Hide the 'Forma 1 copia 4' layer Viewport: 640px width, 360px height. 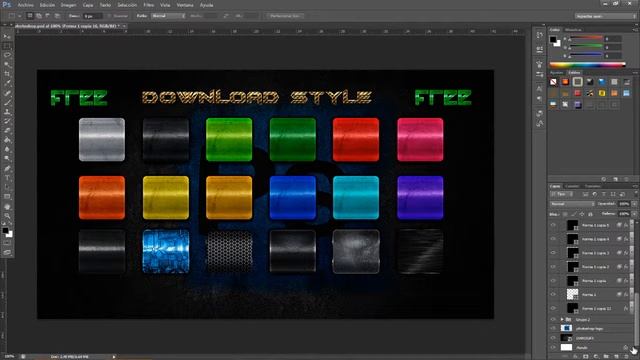click(x=553, y=239)
